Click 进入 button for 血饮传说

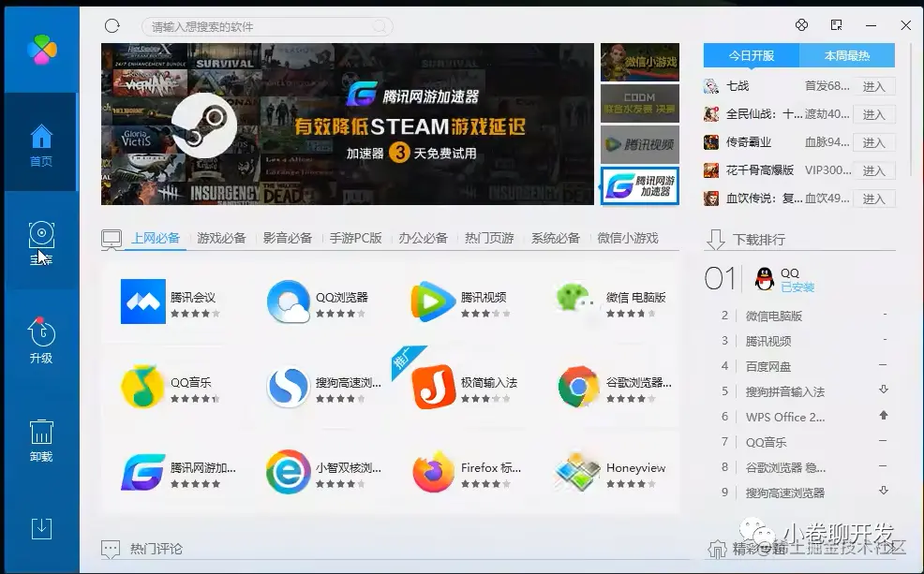pyautogui.click(x=874, y=199)
